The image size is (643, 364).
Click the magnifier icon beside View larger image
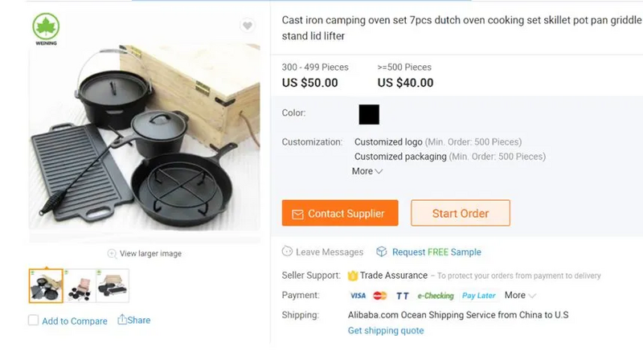pyautogui.click(x=112, y=254)
